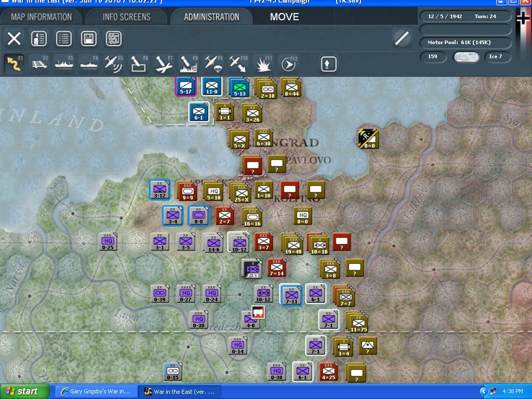Select Soviet stack 25=X counter

241,192
